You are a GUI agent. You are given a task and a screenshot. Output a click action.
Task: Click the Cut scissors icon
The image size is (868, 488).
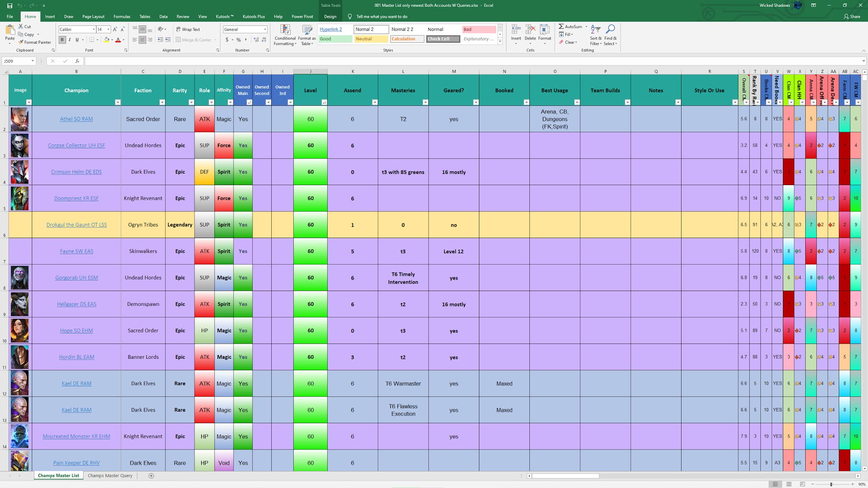coord(21,26)
